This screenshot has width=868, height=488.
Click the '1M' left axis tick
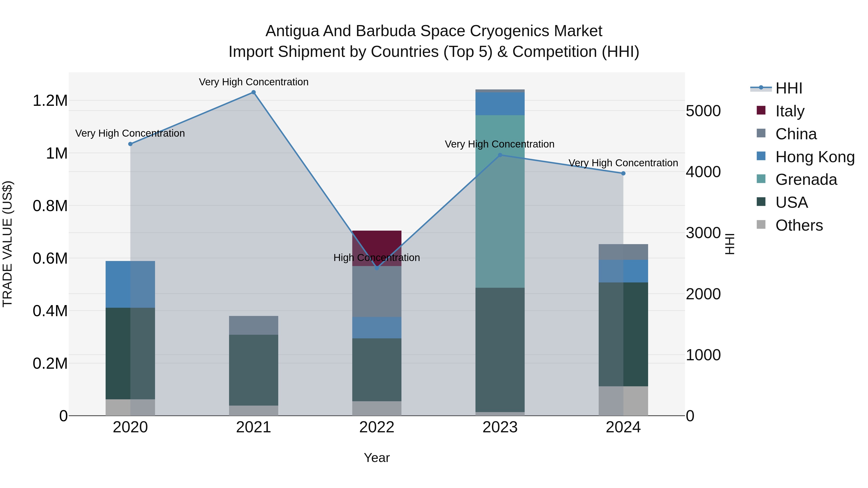click(x=57, y=153)
